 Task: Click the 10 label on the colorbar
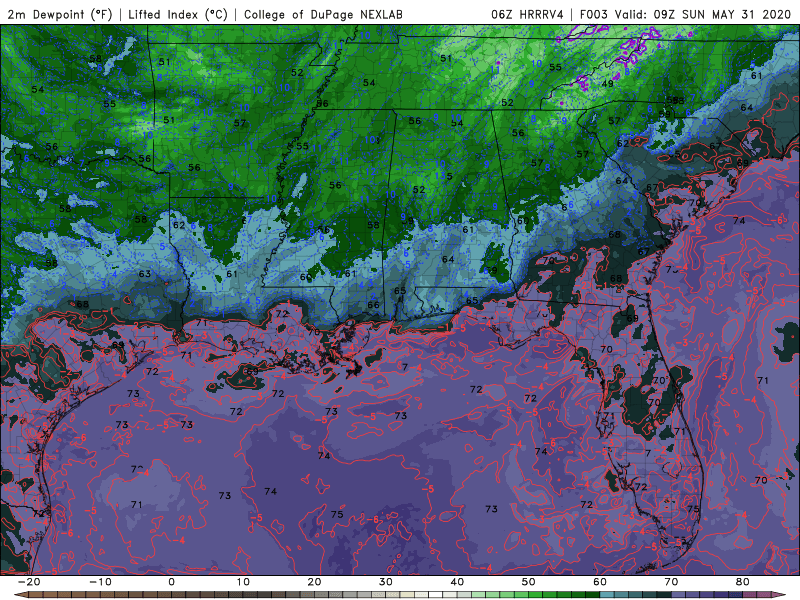click(243, 582)
